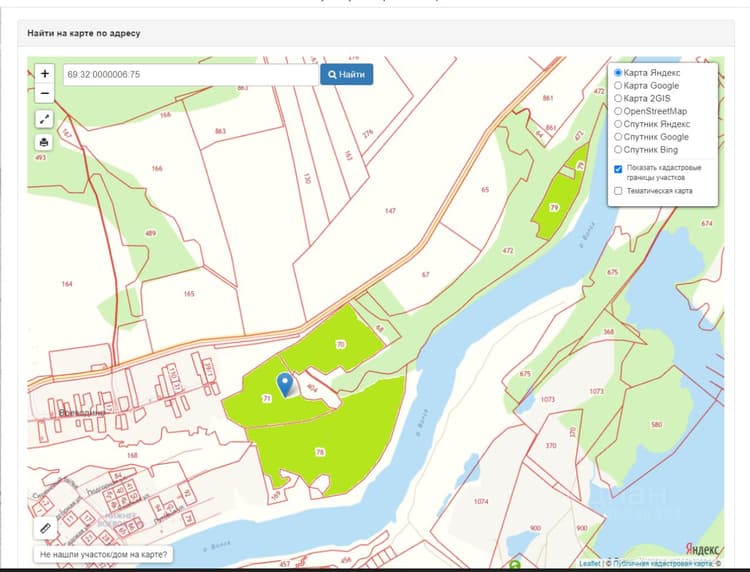This screenshot has height=572, width=750.
Task: Click green parcel labeled 71
Action: click(x=267, y=398)
